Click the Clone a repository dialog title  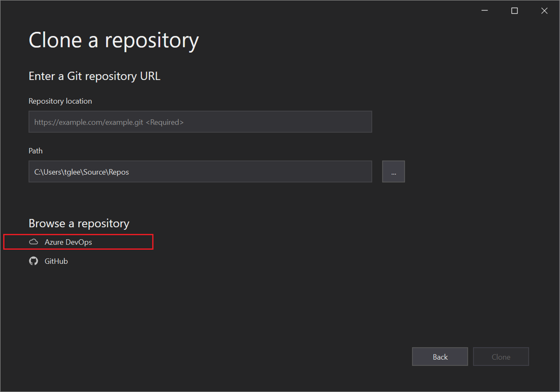[x=114, y=40]
